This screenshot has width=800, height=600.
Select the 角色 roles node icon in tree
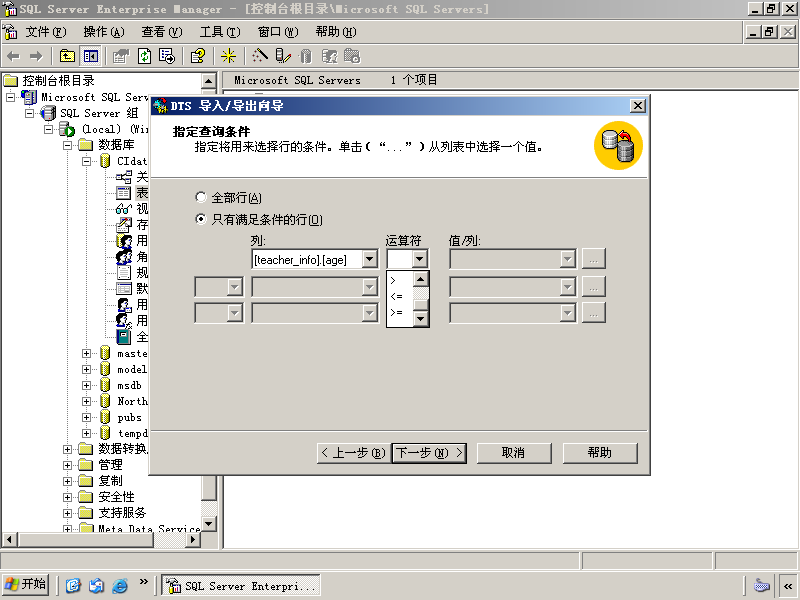click(x=123, y=257)
